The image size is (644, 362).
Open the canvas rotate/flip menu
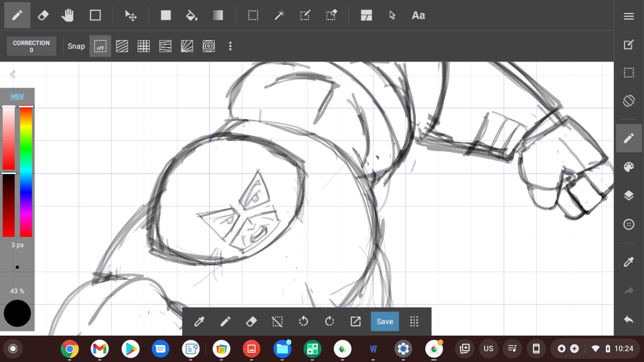click(x=629, y=100)
